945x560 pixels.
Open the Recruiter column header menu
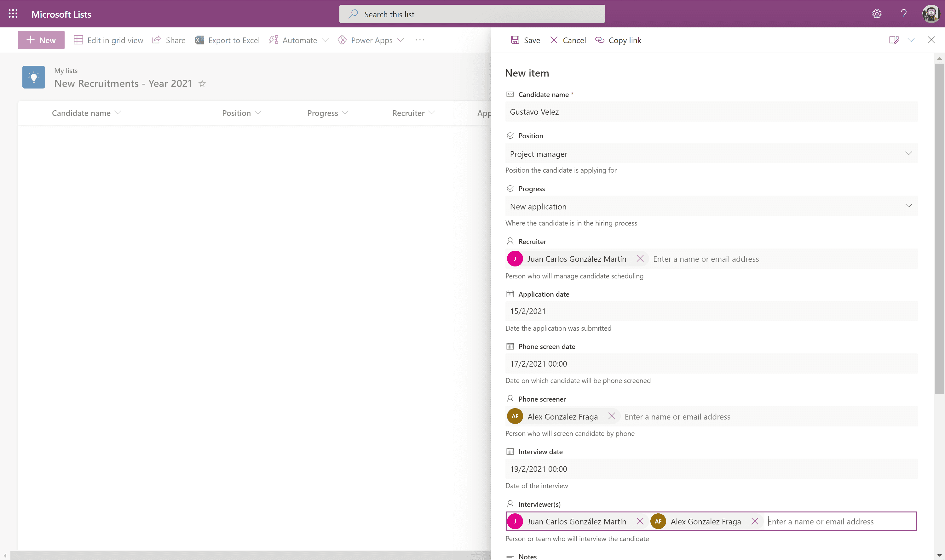[x=413, y=113]
